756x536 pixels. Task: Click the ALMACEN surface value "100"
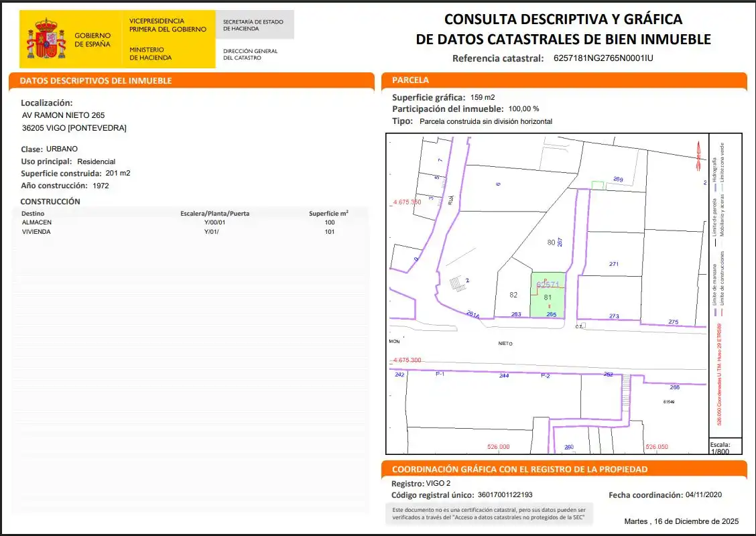(x=330, y=222)
